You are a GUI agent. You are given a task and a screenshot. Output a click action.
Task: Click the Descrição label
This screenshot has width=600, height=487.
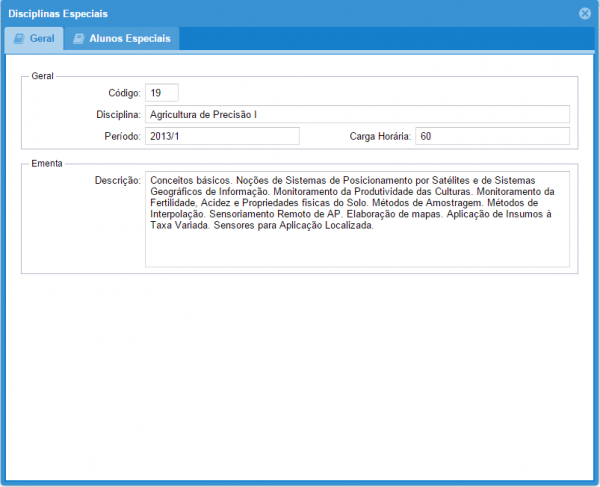tap(115, 180)
